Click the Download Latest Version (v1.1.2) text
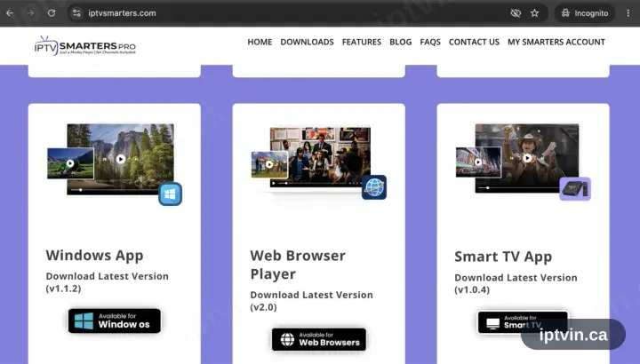Viewport: 640px width, 364px height. click(108, 282)
